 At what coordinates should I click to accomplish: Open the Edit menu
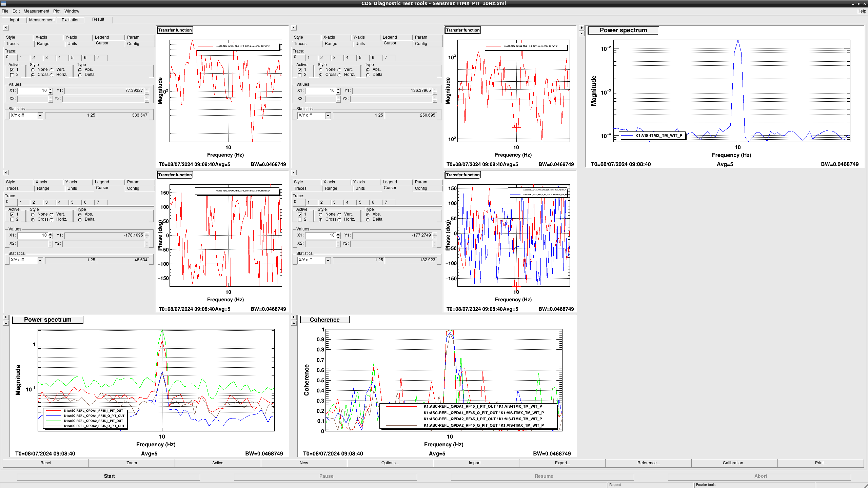point(16,11)
